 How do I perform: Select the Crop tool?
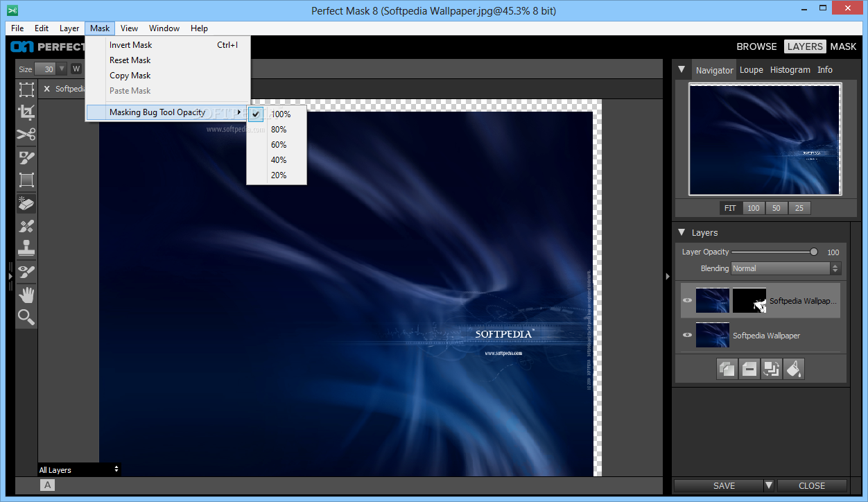[26, 112]
